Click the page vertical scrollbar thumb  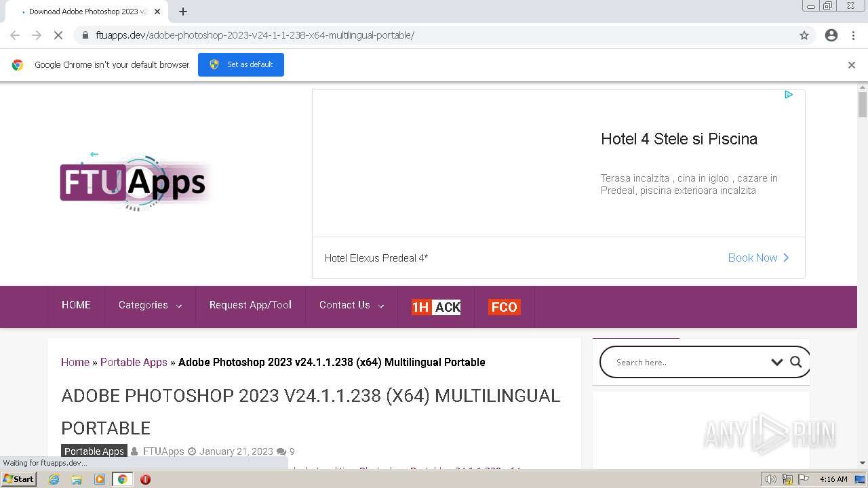point(863,104)
